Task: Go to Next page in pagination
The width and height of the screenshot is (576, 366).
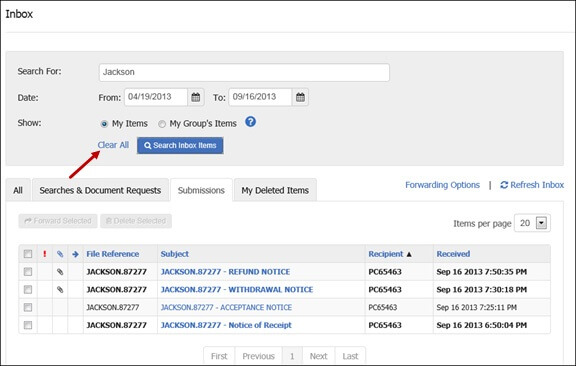Action: click(318, 356)
